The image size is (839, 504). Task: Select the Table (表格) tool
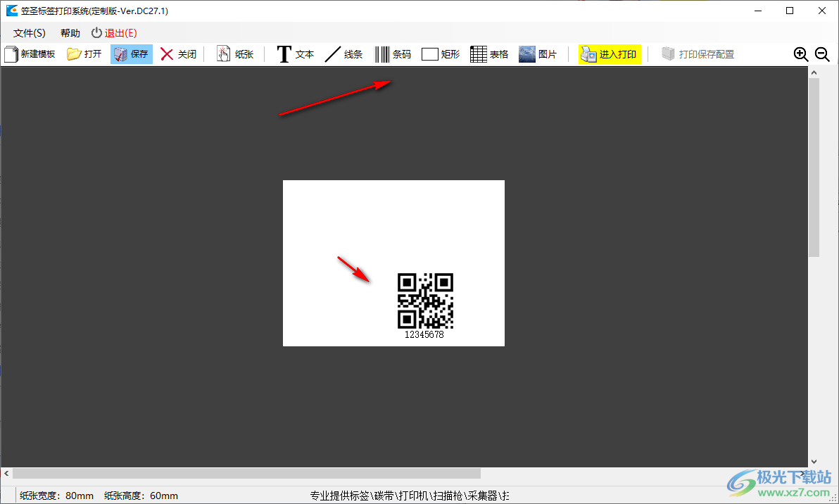coord(489,54)
